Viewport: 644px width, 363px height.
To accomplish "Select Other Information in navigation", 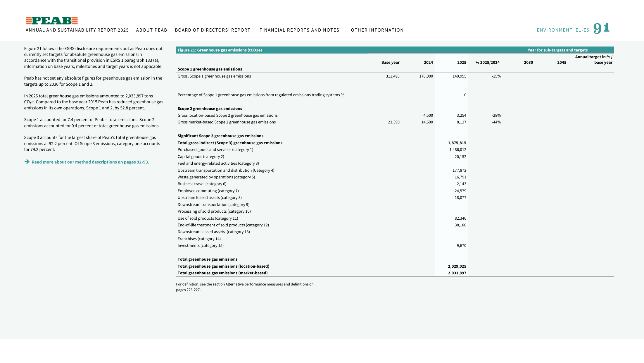I will (377, 30).
